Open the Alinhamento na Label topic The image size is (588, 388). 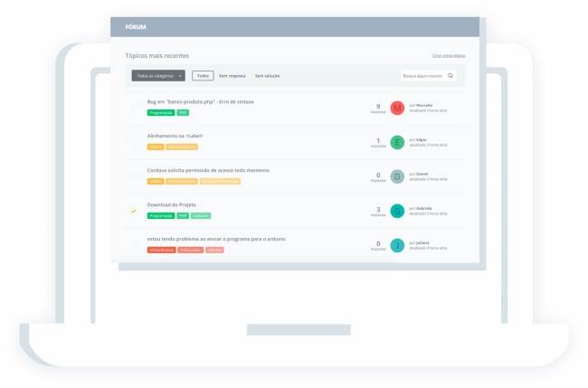[175, 136]
